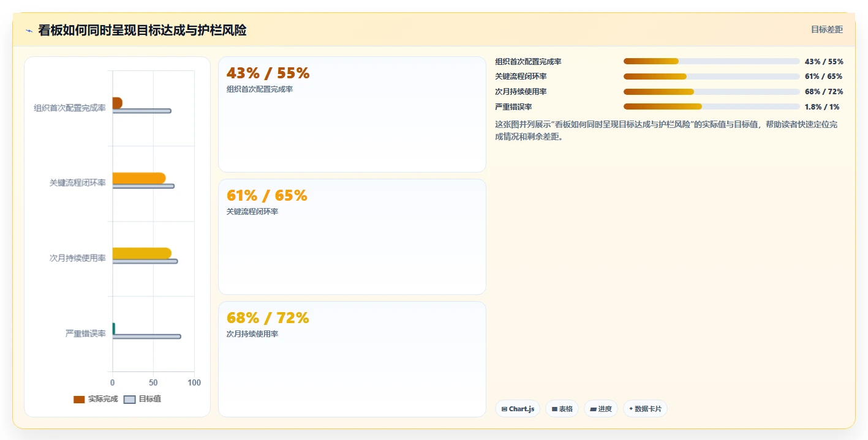Open the 43% / 55% data card
The image size is (868, 440).
pyautogui.click(x=352, y=114)
